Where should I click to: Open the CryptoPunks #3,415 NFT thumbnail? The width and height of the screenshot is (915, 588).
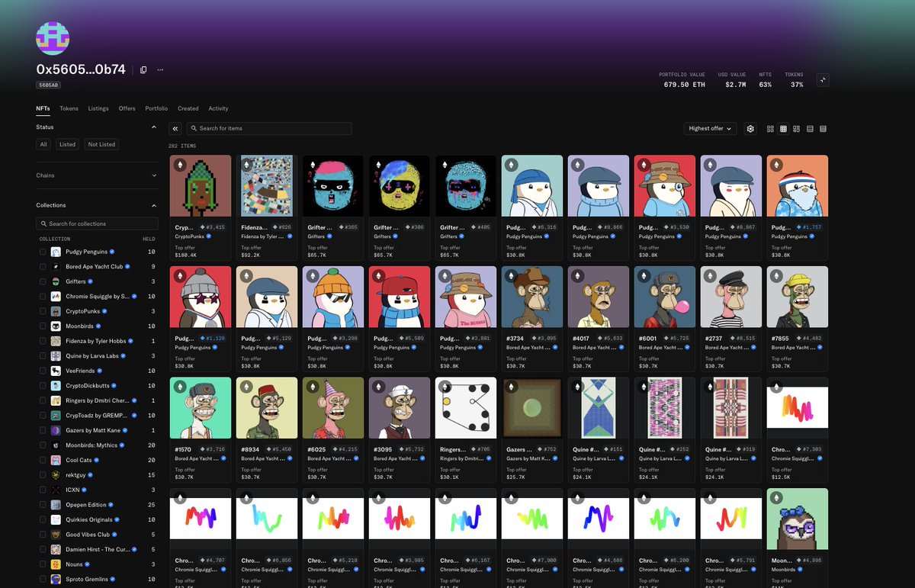[201, 185]
